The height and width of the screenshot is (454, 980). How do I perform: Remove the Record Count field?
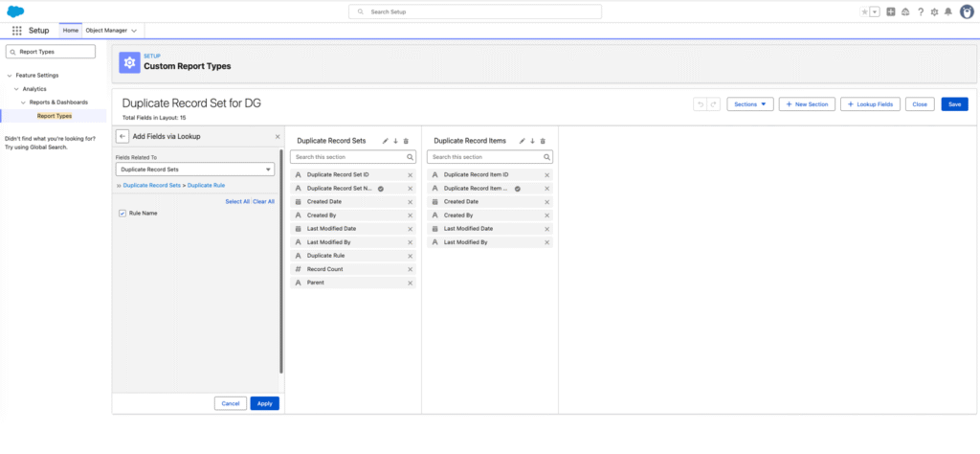[x=410, y=269]
